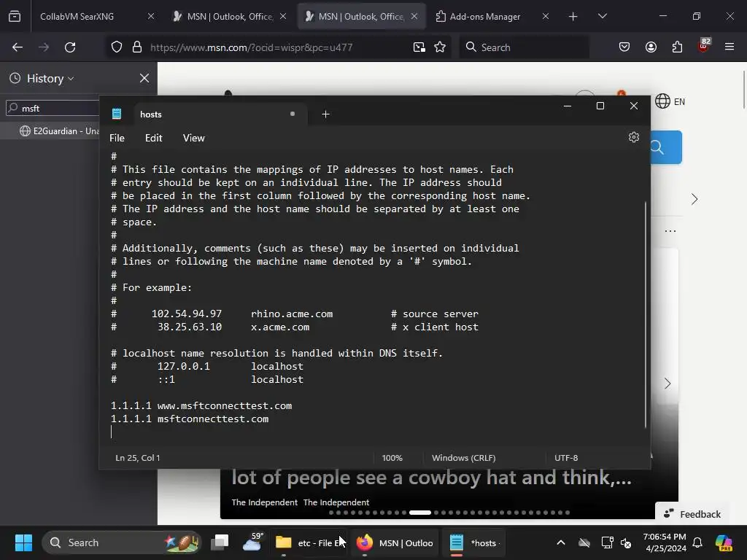Viewport: 747px width, 560px height.
Task: Open notifications bell in taskbar
Action: pyautogui.click(x=697, y=542)
